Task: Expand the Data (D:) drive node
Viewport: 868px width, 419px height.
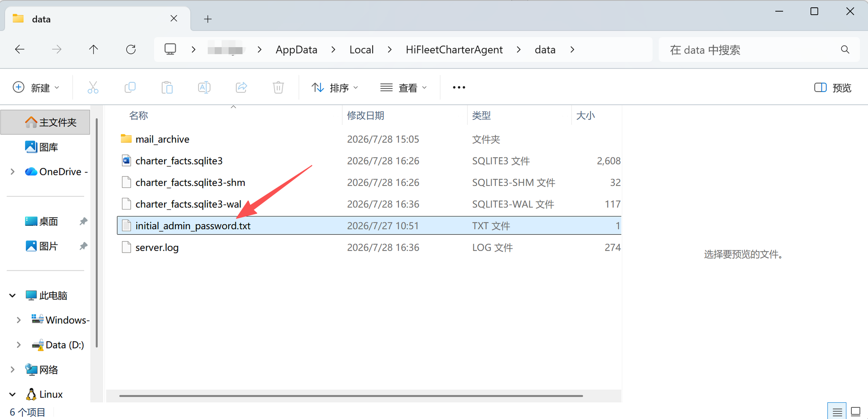Action: coord(18,345)
